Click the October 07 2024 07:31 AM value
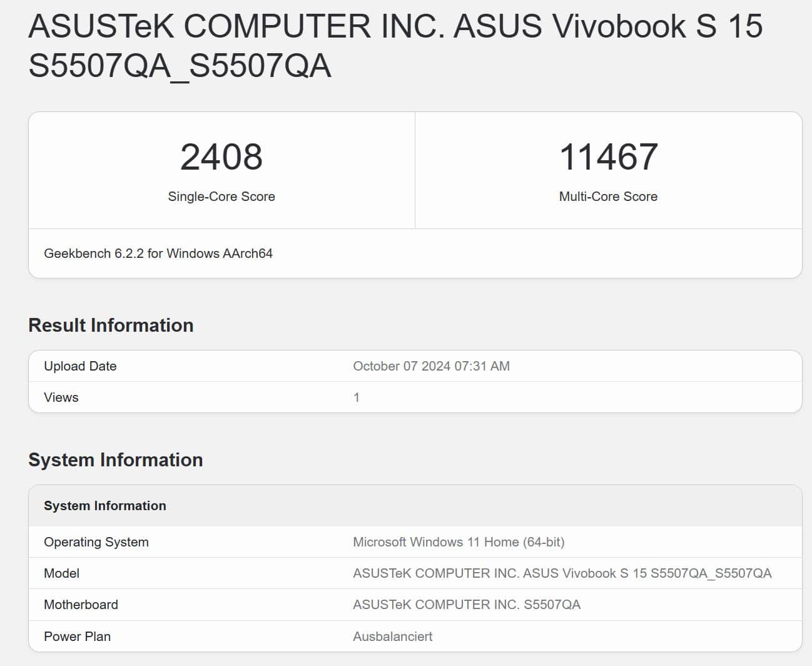 (431, 366)
